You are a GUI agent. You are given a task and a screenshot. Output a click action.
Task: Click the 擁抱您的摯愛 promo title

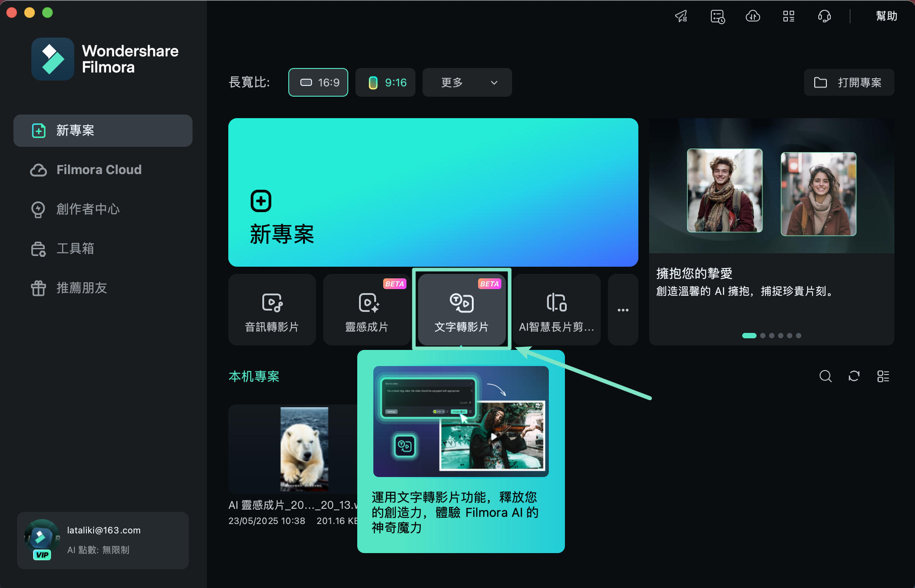[x=694, y=273]
